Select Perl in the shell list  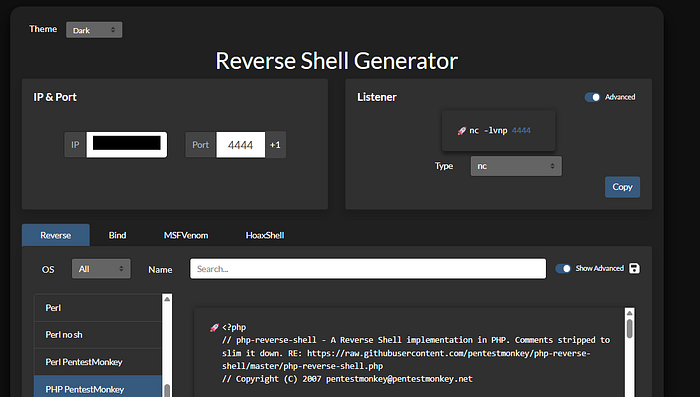pyautogui.click(x=98, y=308)
